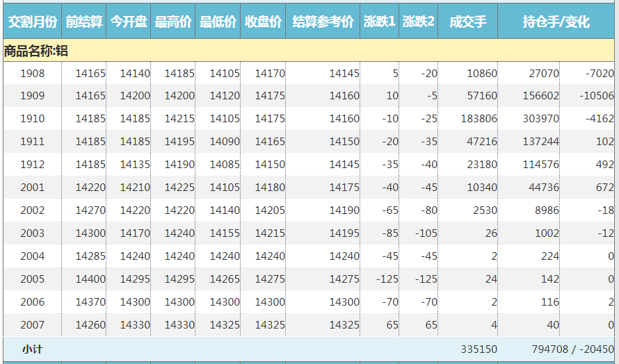Screen dimensions: 619x364
Task: Click the 涨跌2 column header
Action: tap(419, 22)
